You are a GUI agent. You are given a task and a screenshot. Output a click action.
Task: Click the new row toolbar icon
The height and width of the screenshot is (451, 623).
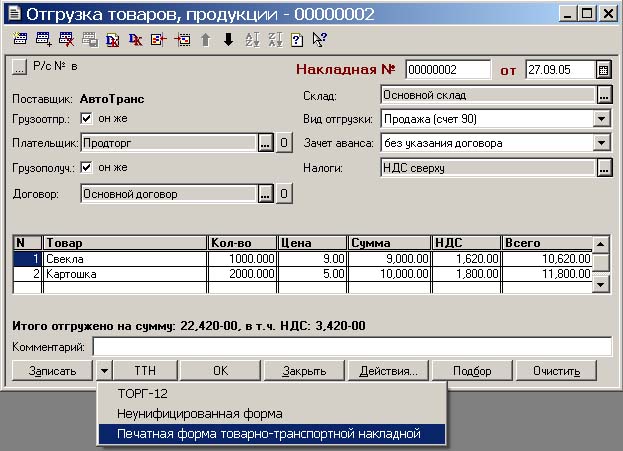(x=20, y=39)
